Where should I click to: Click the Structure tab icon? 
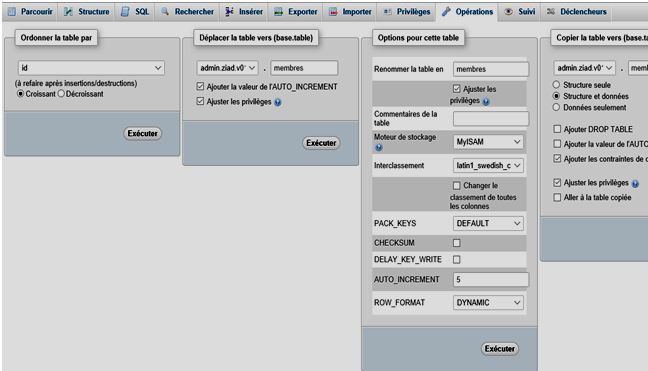tap(68, 12)
